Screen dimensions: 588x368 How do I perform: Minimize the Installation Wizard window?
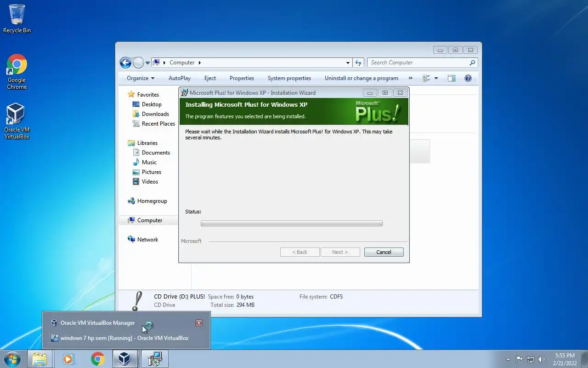tap(370, 92)
